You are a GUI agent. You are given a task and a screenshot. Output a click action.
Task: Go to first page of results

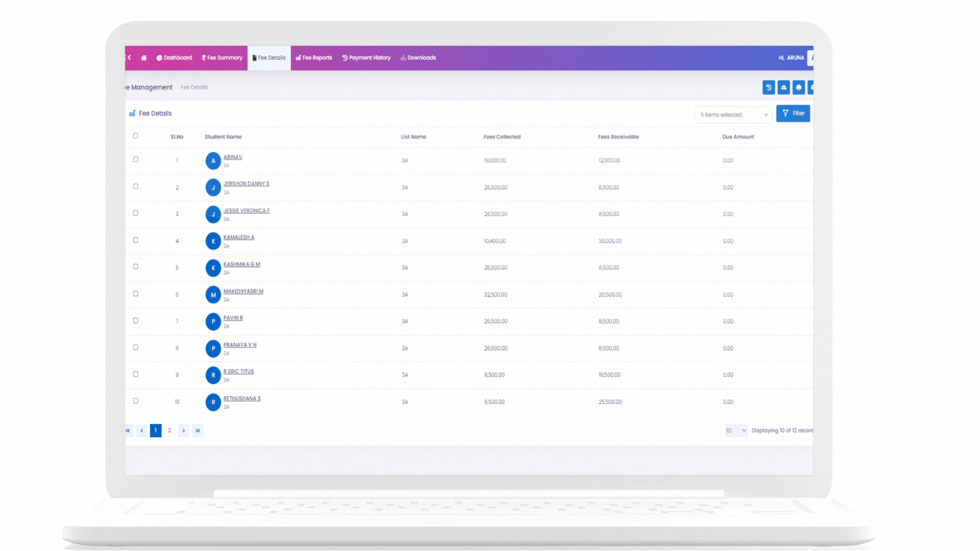coord(128,431)
